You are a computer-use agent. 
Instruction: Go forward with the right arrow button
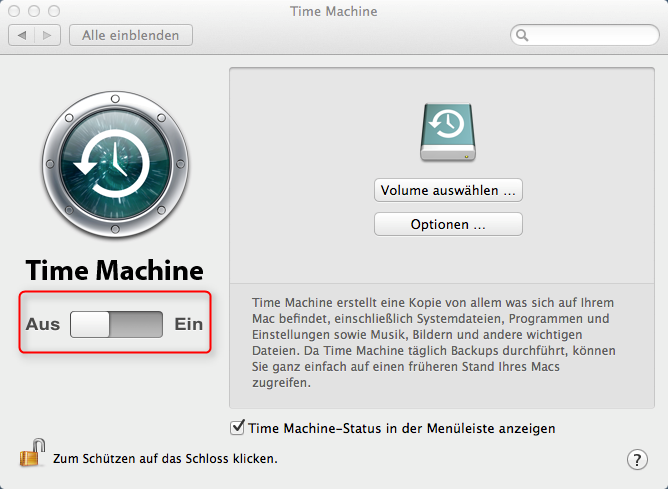pyautogui.click(x=47, y=35)
